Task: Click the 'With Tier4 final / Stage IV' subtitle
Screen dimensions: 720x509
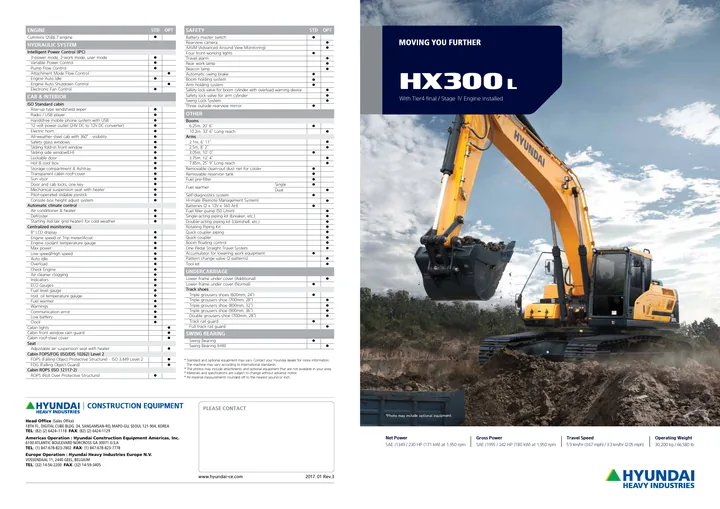Action: [451, 98]
